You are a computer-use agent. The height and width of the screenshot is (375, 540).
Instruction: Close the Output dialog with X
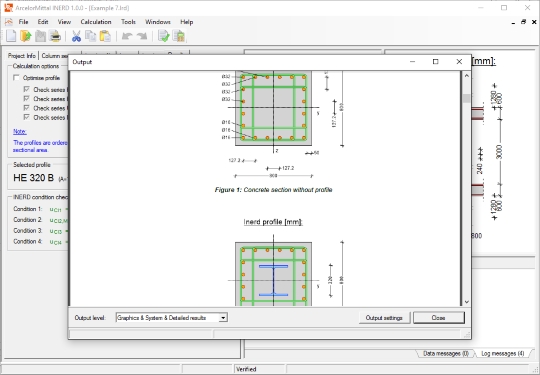coord(459,62)
